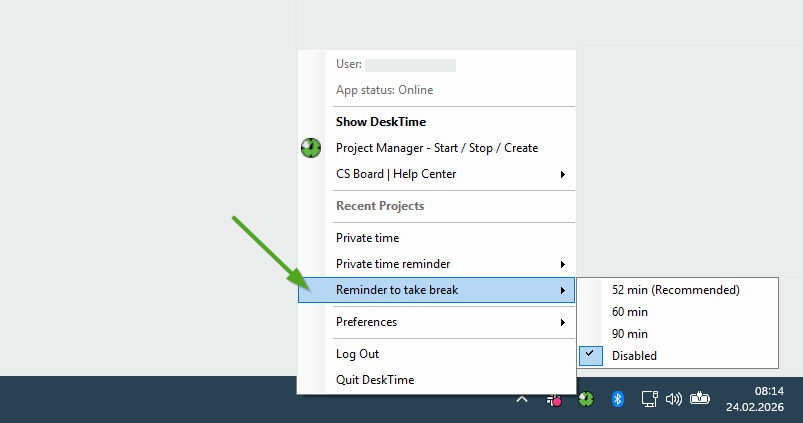Set the break reminder to 60 min

tap(630, 312)
